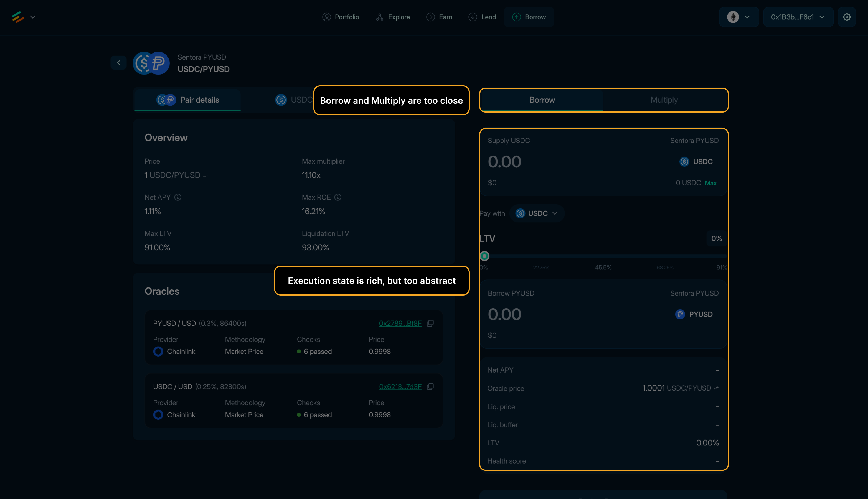
Task: Click the Supply USDC amount field
Action: coord(504,162)
